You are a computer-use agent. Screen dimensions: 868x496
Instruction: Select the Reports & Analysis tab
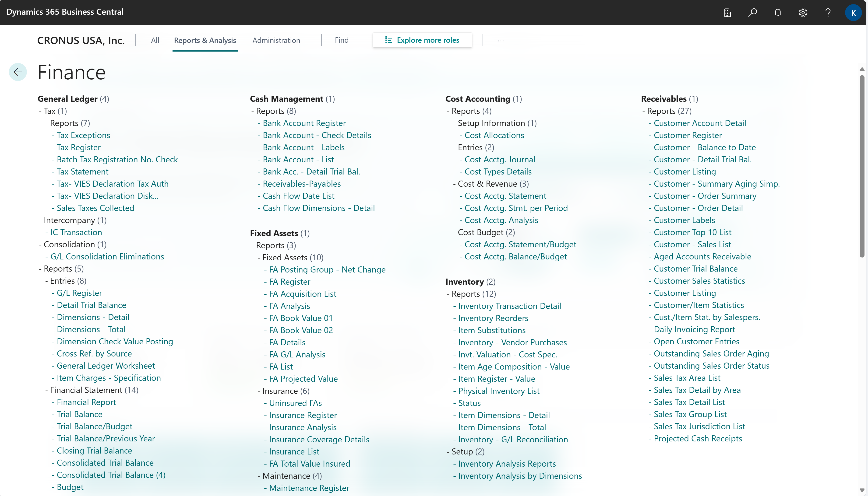(205, 40)
